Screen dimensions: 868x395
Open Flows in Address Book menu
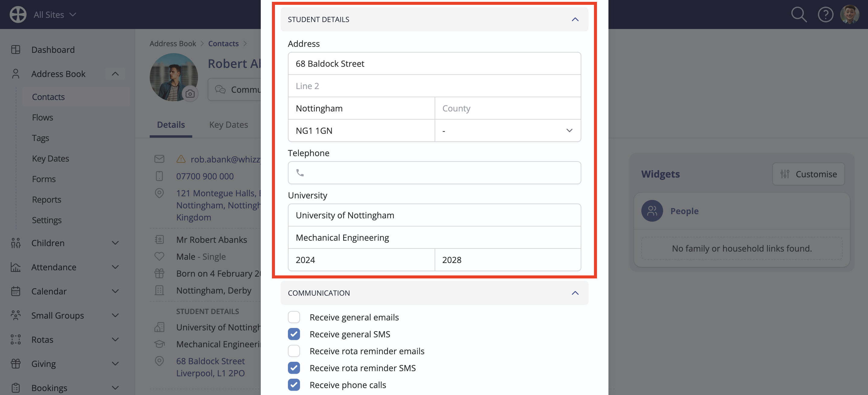pos(43,117)
